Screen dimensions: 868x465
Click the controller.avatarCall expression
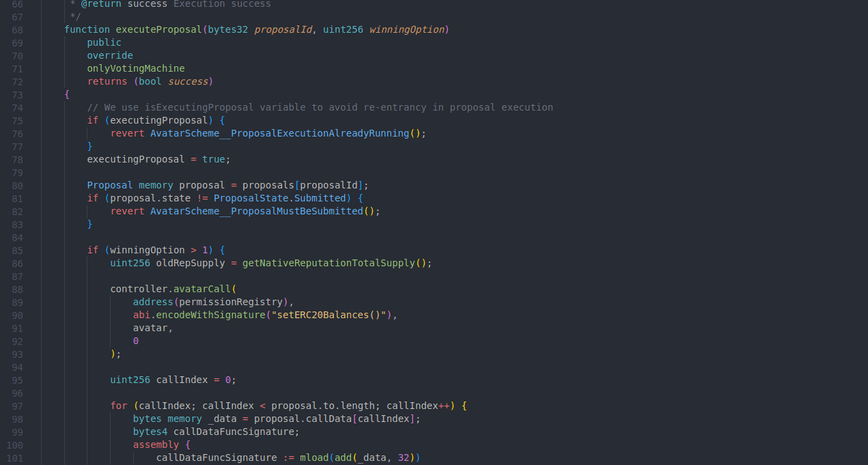pyautogui.click(x=171, y=289)
